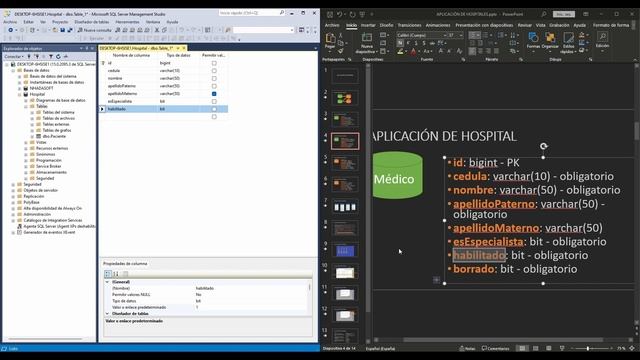The image size is (640, 360).
Task: Select slide 9 thumbnail in PowerPoint
Action: (345, 250)
